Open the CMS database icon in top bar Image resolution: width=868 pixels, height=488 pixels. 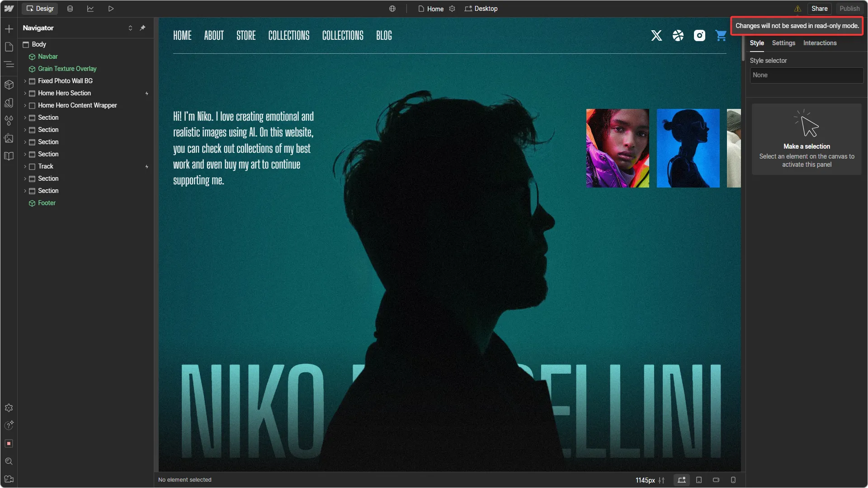click(70, 9)
